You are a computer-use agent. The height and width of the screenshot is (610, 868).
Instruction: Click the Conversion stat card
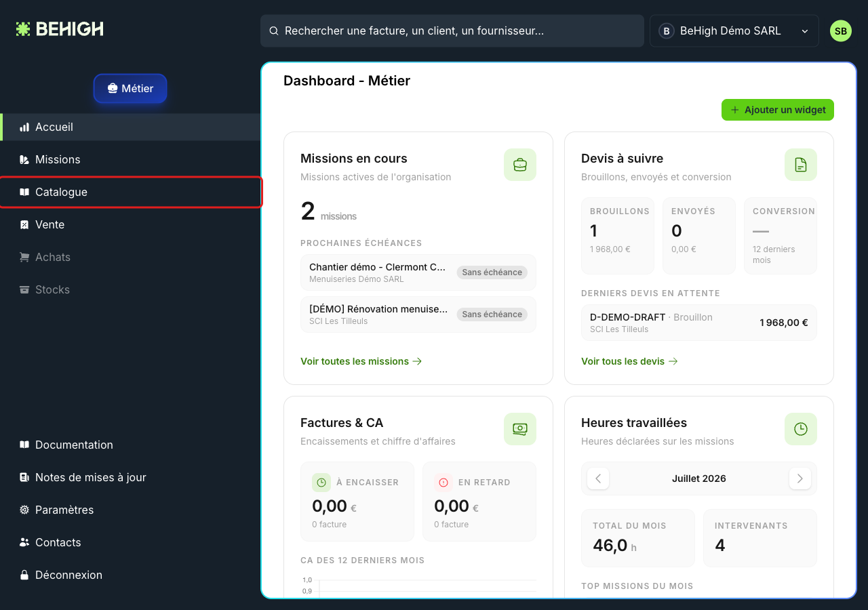point(781,236)
